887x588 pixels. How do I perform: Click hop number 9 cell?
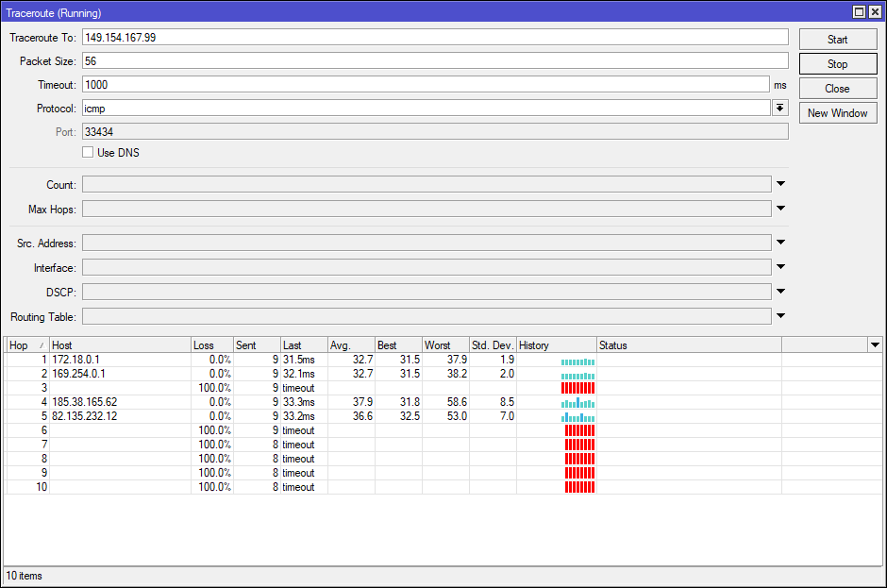[x=27, y=473]
